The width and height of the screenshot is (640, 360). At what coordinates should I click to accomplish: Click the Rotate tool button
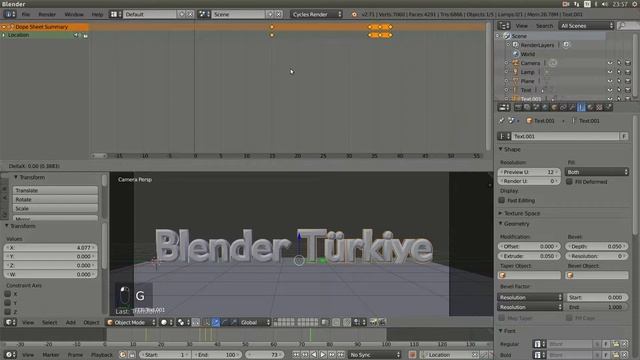pyautogui.click(x=55, y=199)
